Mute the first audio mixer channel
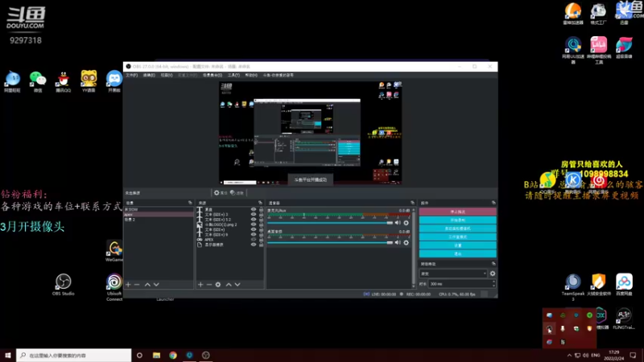Viewport: 644px width, 362px height. pos(398,223)
